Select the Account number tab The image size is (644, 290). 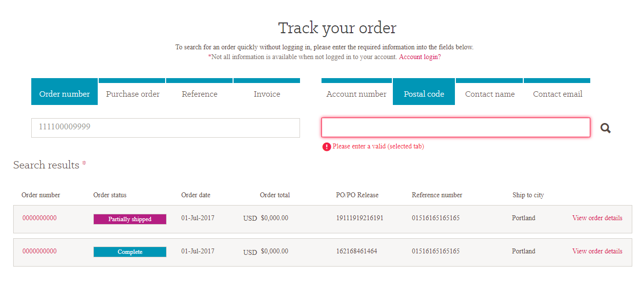356,94
